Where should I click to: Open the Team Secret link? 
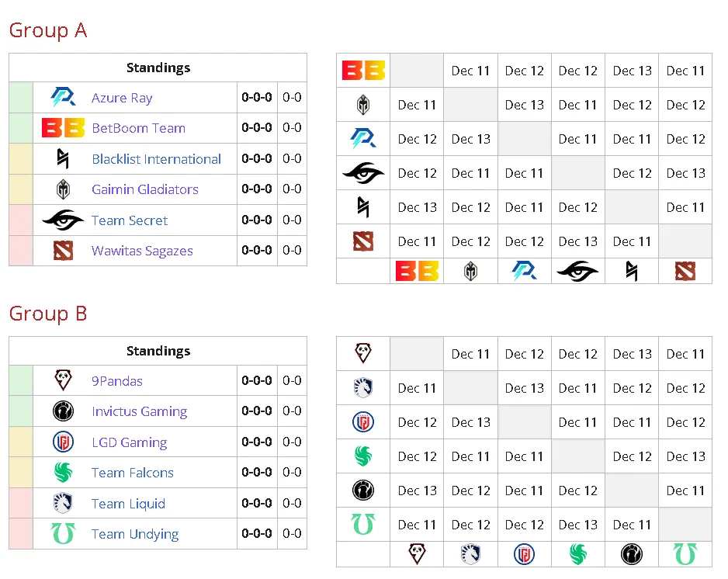click(x=130, y=220)
